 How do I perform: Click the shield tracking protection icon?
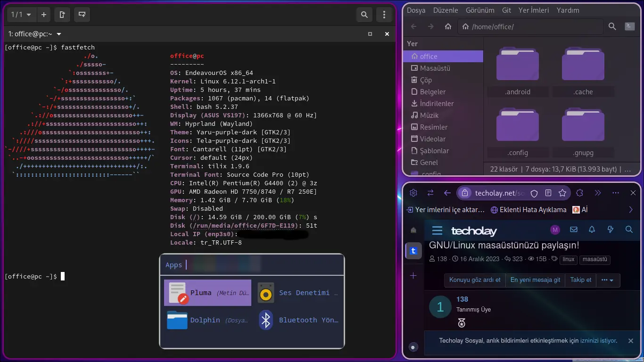click(x=534, y=193)
